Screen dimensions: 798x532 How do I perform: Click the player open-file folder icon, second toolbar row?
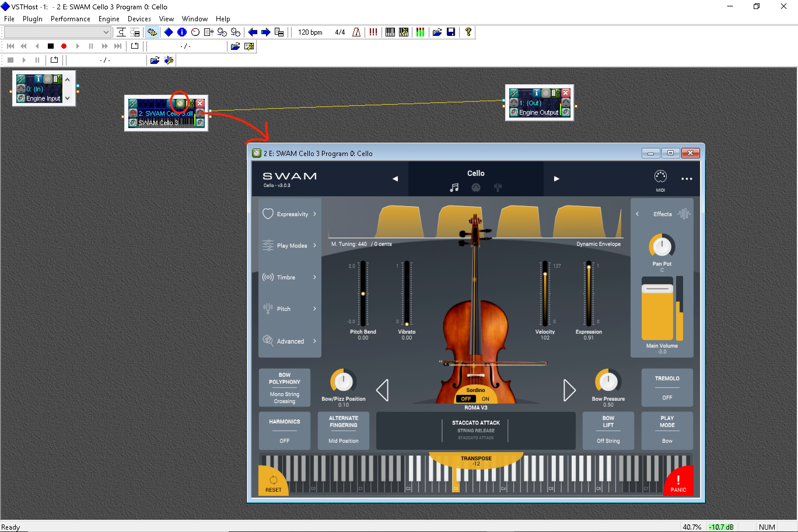tap(235, 46)
